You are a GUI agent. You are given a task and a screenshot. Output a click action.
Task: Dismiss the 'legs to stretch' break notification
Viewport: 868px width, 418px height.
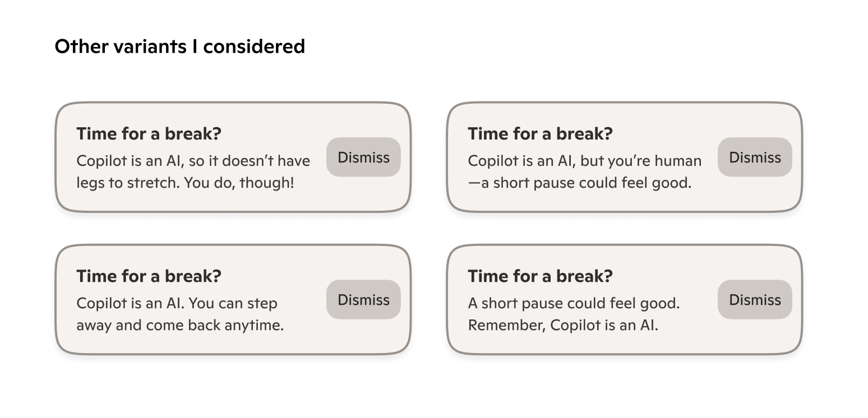363,157
